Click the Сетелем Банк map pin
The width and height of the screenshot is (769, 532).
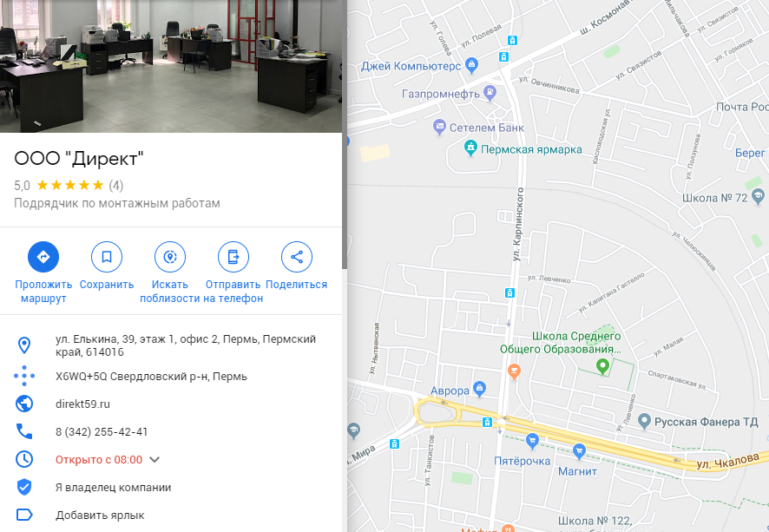tap(439, 128)
